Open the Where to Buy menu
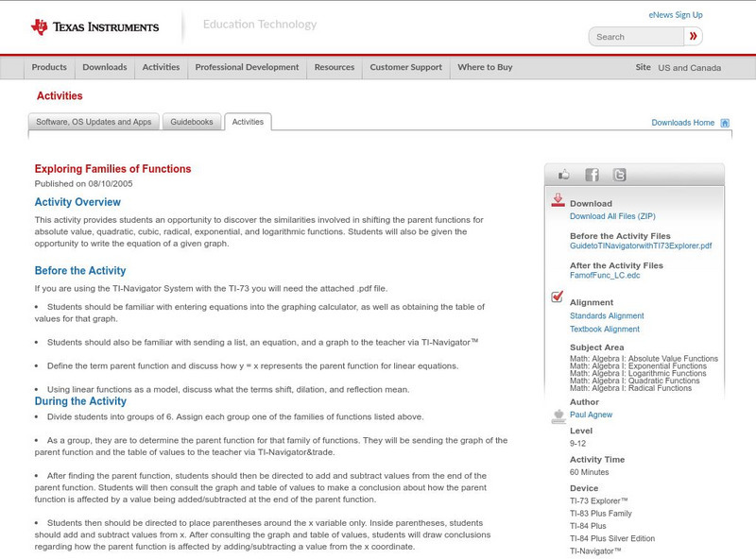Viewport: 756px width, 559px height. click(485, 67)
